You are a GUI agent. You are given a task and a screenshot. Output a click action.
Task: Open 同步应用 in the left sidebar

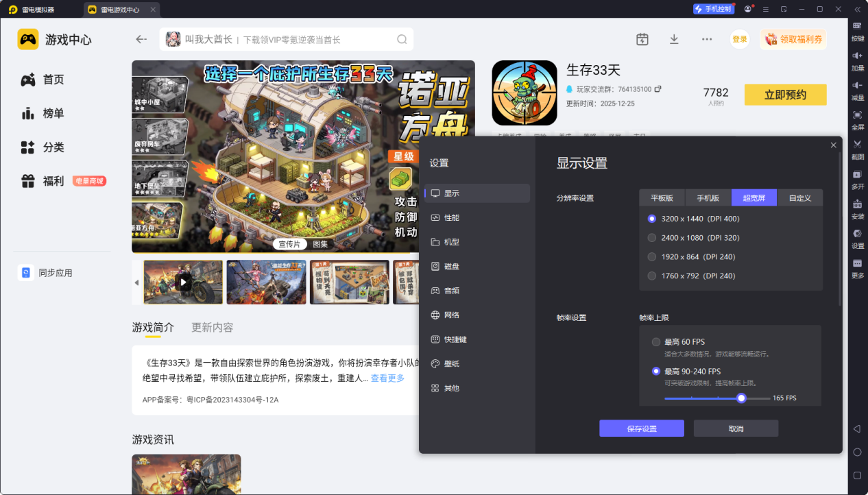point(46,273)
